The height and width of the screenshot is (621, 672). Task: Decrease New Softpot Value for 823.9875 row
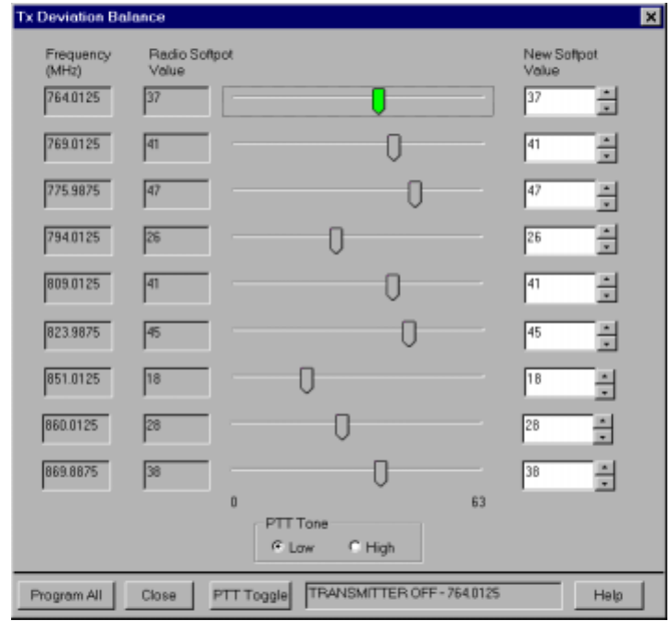coord(606,343)
